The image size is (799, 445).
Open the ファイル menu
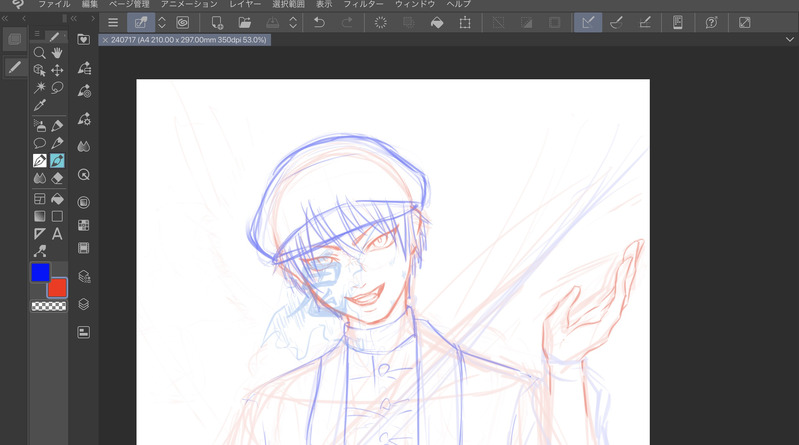pyautogui.click(x=55, y=4)
